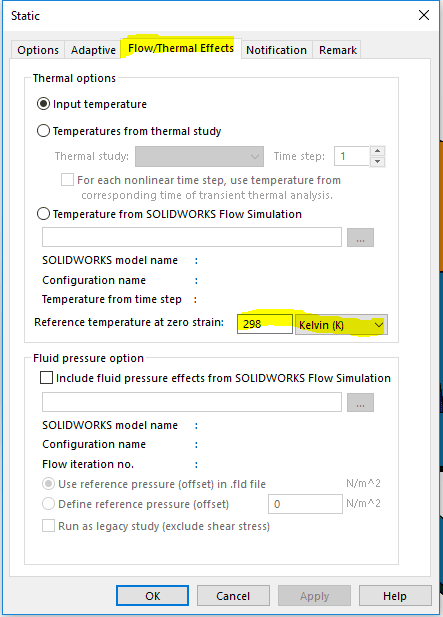443x617 pixels.
Task: Browse for fluid pressure results file
Action: 360,403
